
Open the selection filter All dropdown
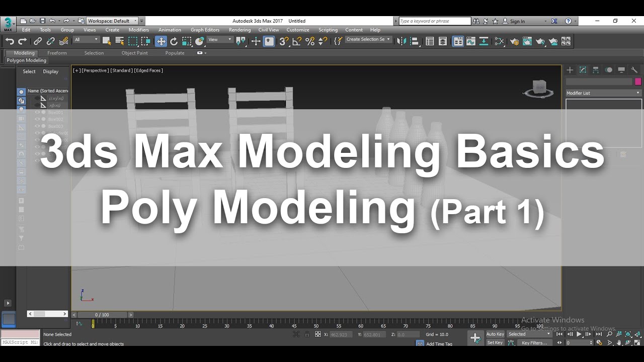click(x=86, y=40)
